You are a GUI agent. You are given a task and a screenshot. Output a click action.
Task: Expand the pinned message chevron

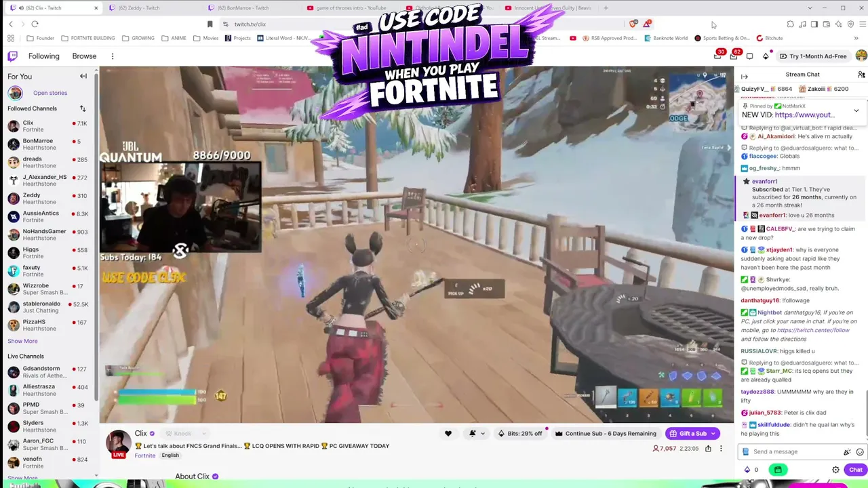(856, 110)
